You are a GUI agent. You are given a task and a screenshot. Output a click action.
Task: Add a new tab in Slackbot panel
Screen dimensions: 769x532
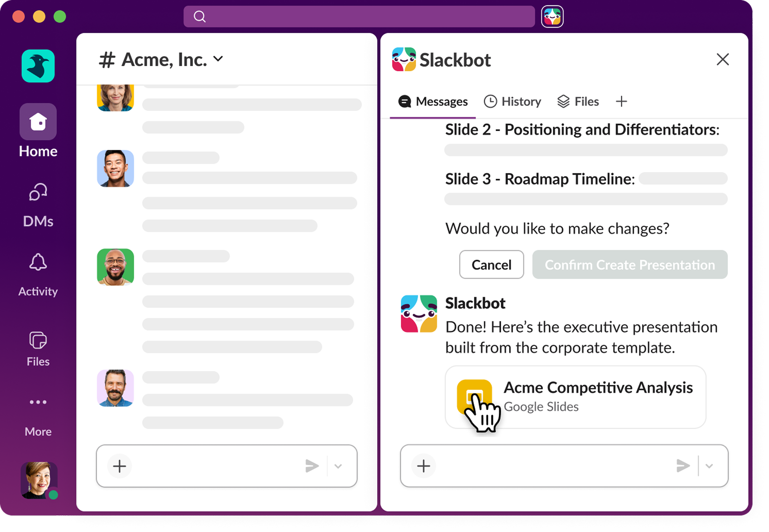tap(621, 101)
